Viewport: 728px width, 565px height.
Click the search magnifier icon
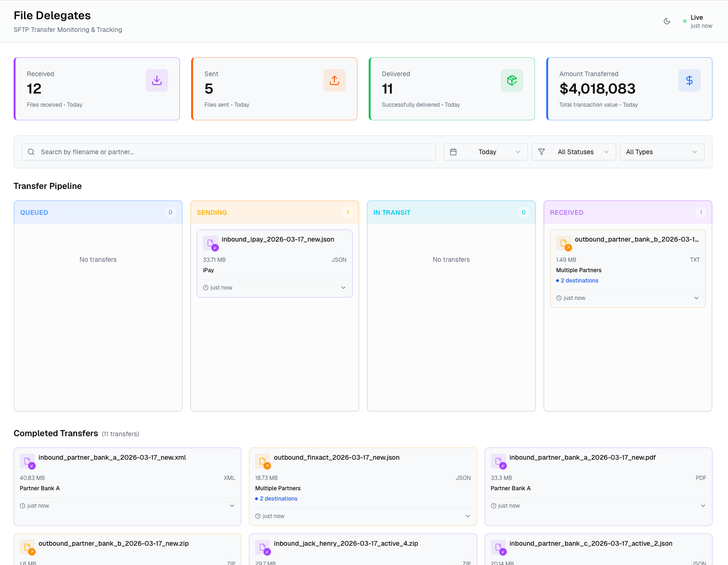tap(31, 152)
